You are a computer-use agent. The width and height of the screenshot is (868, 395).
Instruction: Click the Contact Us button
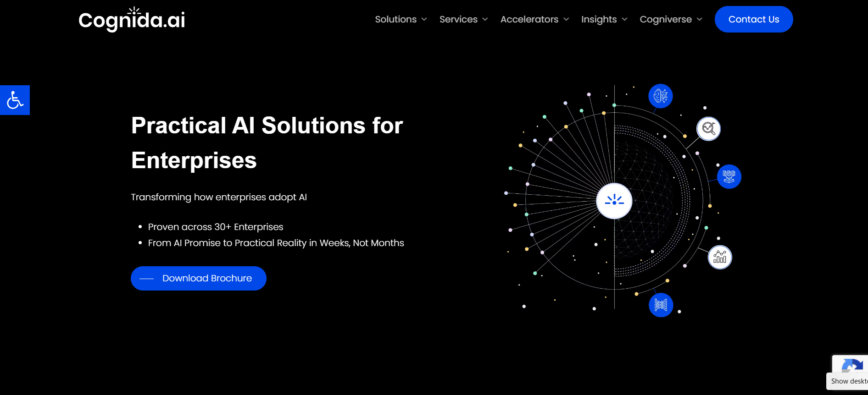click(754, 19)
